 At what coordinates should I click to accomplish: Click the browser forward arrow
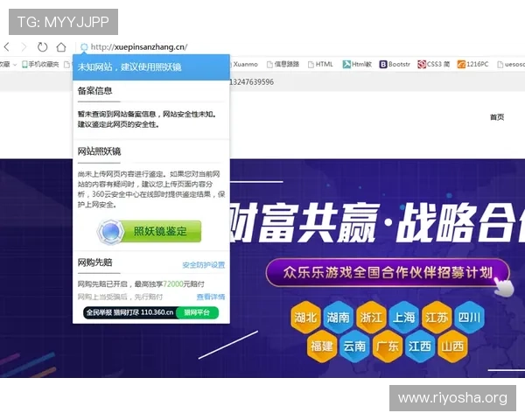click(x=24, y=47)
